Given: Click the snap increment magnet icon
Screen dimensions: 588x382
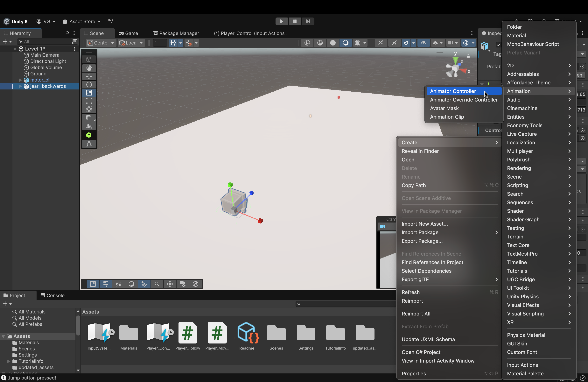Looking at the screenshot, I should point(189,43).
